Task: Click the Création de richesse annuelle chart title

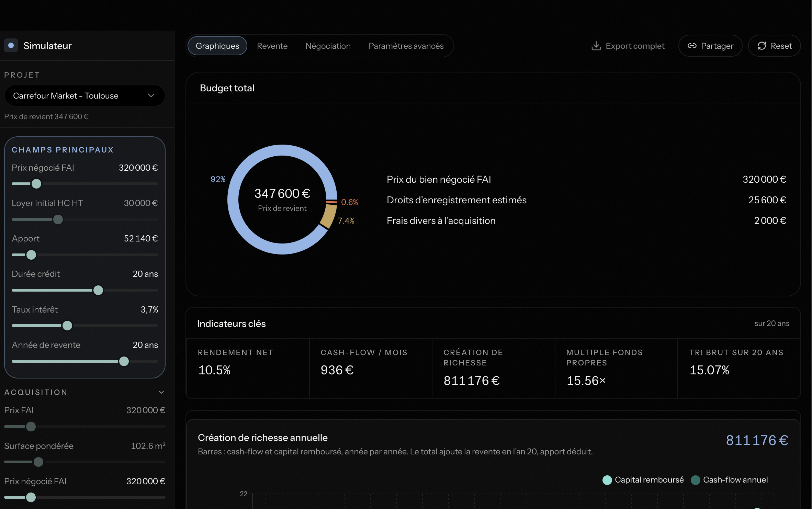Action: click(x=263, y=438)
